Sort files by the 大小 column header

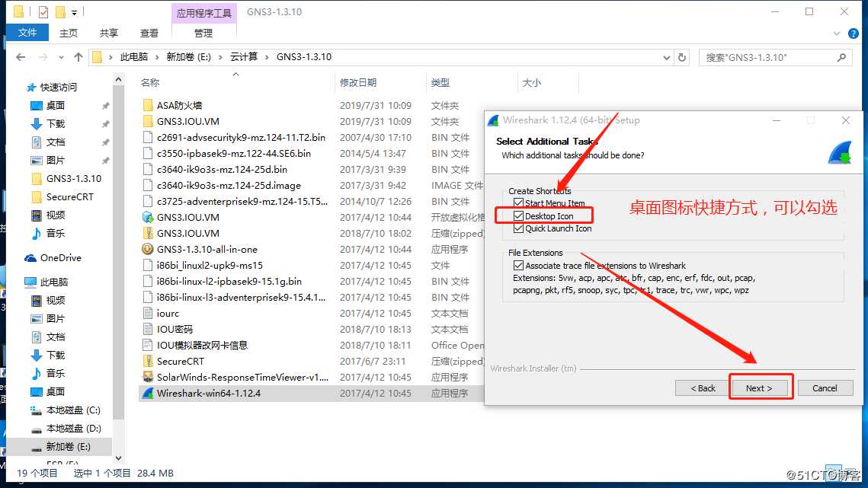tap(531, 82)
